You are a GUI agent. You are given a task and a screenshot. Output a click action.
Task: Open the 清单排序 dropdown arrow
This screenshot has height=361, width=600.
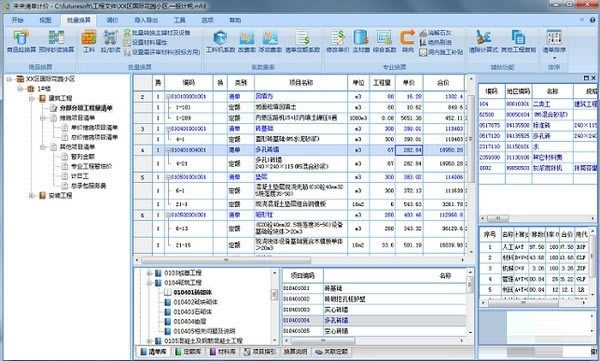pyautogui.click(x=554, y=58)
